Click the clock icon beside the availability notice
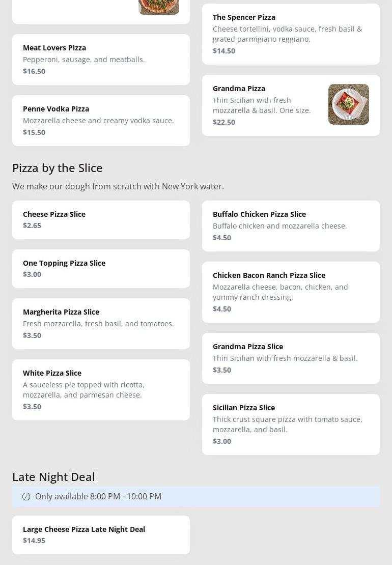This screenshot has height=565, width=392. click(x=26, y=496)
